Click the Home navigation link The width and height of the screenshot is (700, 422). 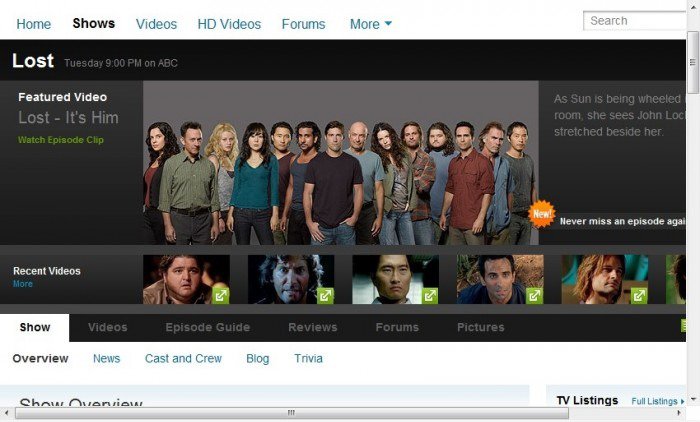(x=34, y=24)
